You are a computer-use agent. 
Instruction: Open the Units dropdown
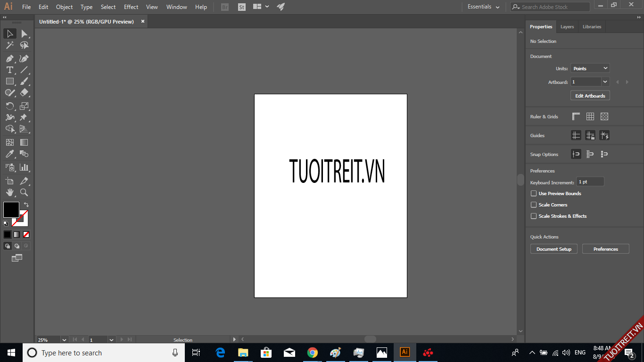tap(590, 68)
